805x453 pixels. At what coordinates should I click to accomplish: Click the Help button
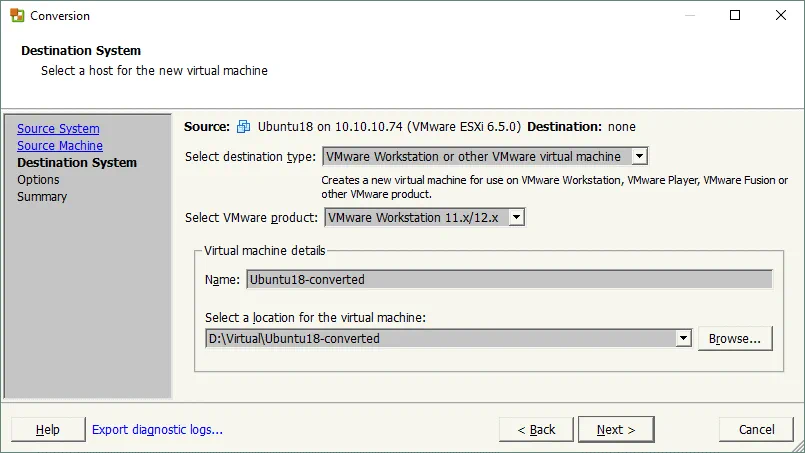point(48,430)
